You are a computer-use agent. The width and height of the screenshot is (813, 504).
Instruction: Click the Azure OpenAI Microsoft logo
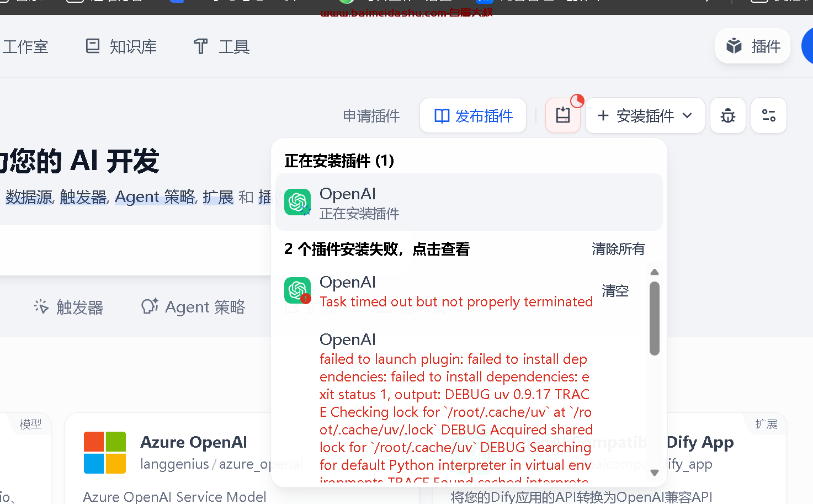105,453
